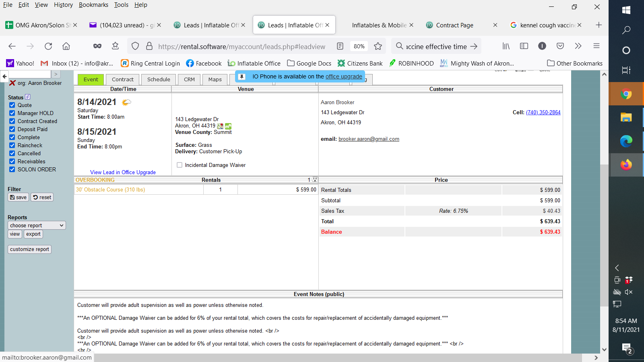Enable the Incidental Damage Waiver checkbox
Screen dimensions: 644x362
[180, 165]
